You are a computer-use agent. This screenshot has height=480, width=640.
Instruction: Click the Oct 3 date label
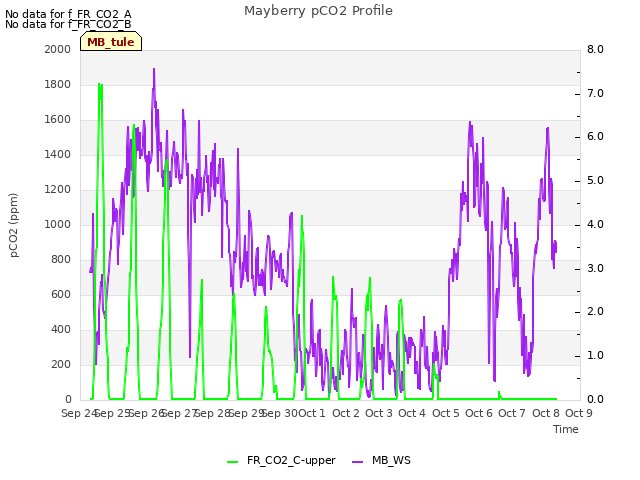pyautogui.click(x=379, y=413)
